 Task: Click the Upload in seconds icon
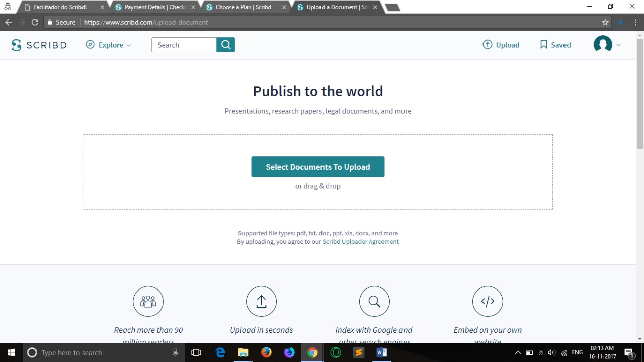click(x=261, y=301)
